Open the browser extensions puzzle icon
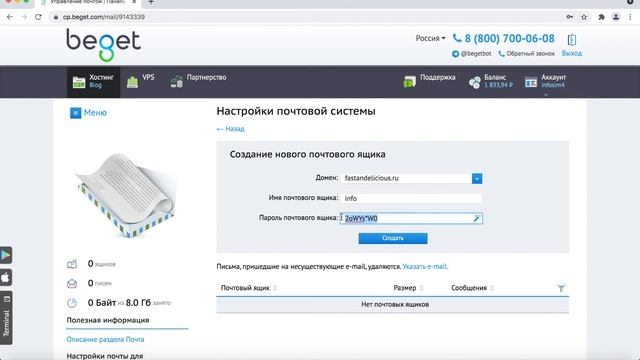This screenshot has width=640, height=360. [601, 17]
